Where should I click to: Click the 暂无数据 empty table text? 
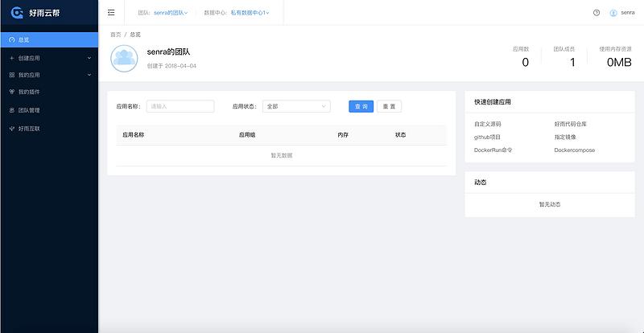(x=282, y=155)
